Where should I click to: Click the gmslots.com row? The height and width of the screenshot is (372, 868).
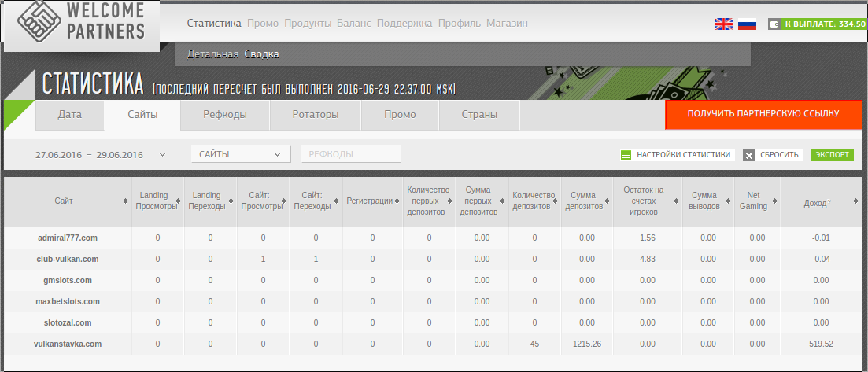pos(434,280)
